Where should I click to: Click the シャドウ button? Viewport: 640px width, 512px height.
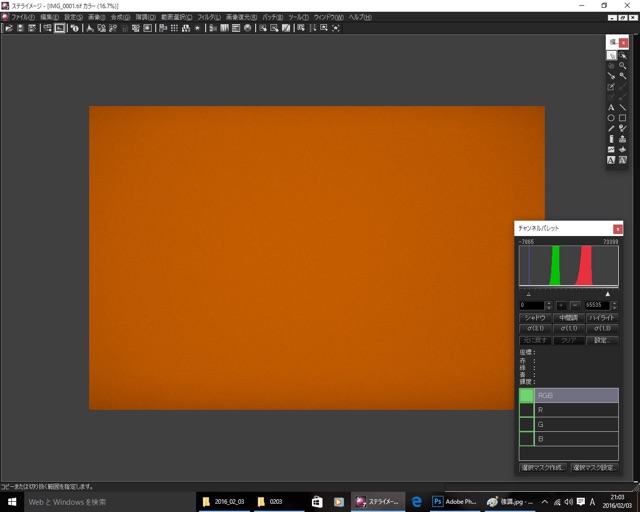(x=535, y=317)
